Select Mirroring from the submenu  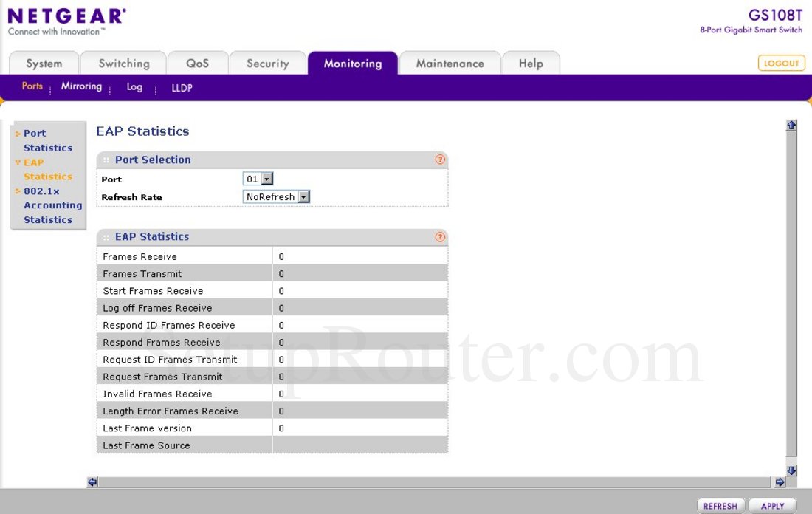(81, 86)
